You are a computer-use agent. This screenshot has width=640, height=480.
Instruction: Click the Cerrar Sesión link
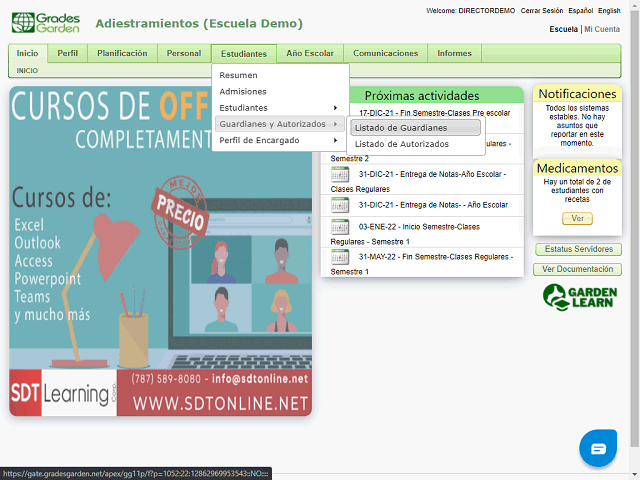(x=542, y=11)
